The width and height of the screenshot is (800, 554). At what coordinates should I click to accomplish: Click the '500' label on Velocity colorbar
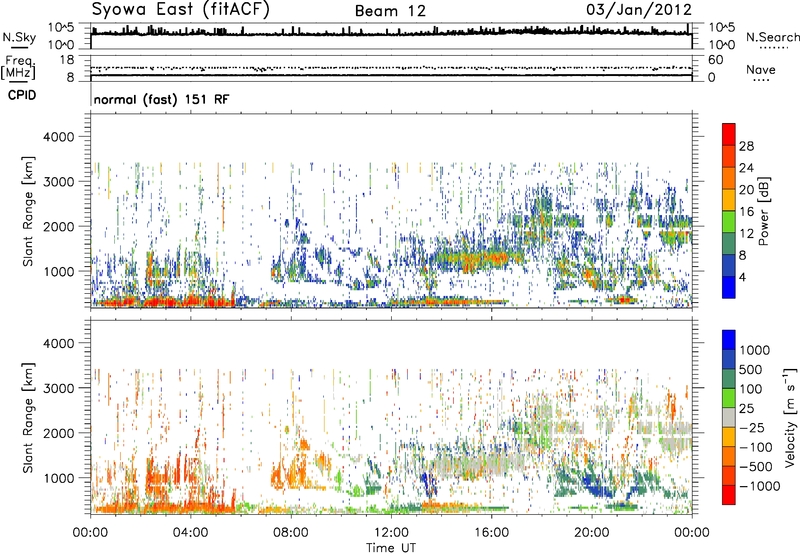(750, 369)
